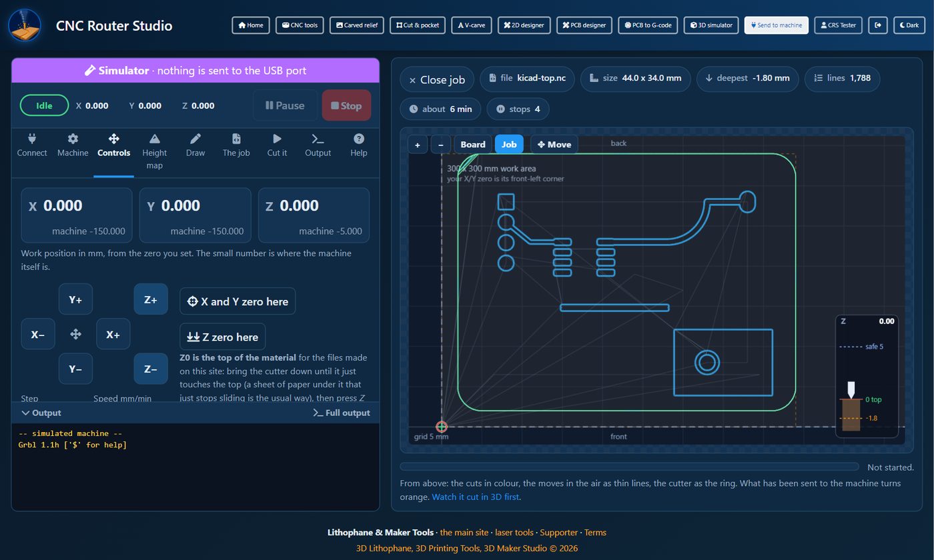Screen dimensions: 934x560
Task: Open the Output terminal tab
Action: (x=318, y=145)
